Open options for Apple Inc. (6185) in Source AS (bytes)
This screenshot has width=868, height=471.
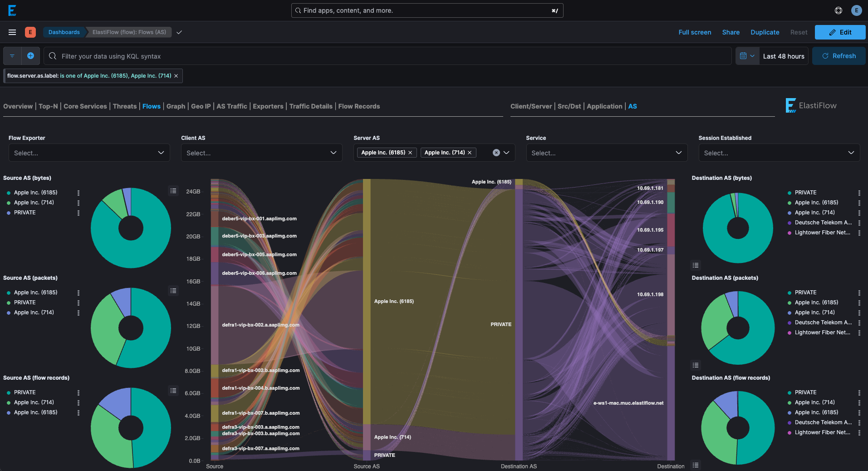coord(78,193)
